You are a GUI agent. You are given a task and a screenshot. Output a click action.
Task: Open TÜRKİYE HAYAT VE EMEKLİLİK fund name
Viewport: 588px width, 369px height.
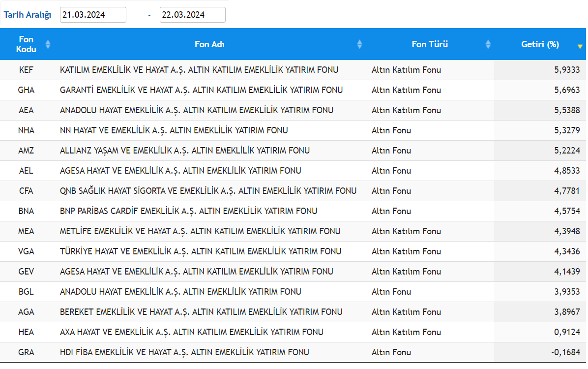[201, 251]
